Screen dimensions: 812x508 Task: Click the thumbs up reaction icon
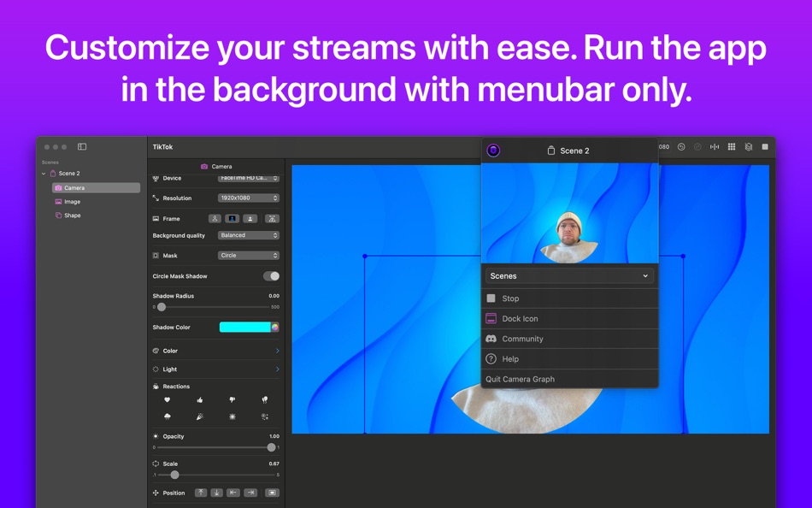(200, 399)
